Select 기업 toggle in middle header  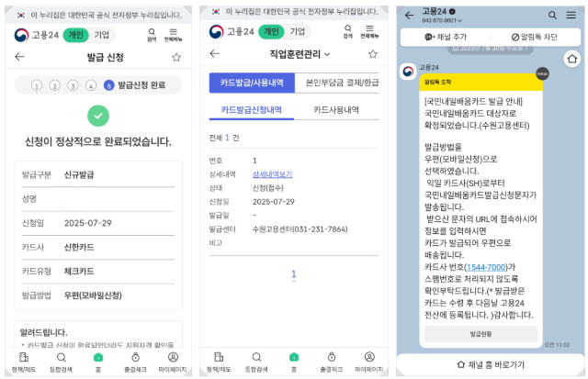point(298,31)
